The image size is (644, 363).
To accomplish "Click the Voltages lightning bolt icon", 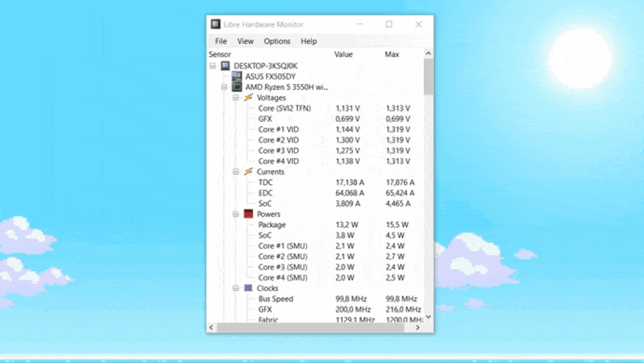I will (248, 97).
